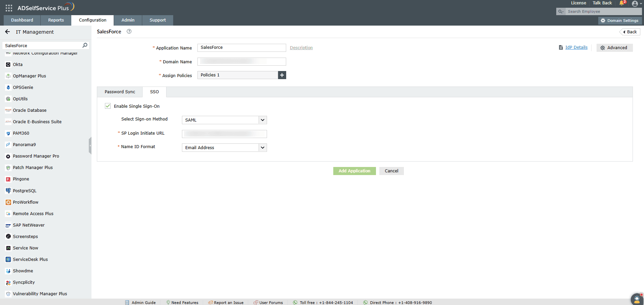Click the Domain Name input field
The image size is (644, 305).
(241, 62)
